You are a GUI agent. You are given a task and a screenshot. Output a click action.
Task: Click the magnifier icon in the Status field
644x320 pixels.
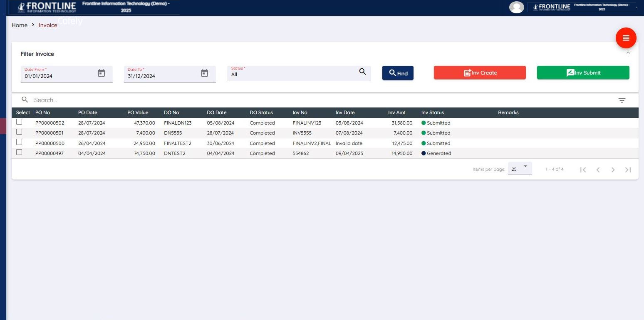[x=362, y=72]
